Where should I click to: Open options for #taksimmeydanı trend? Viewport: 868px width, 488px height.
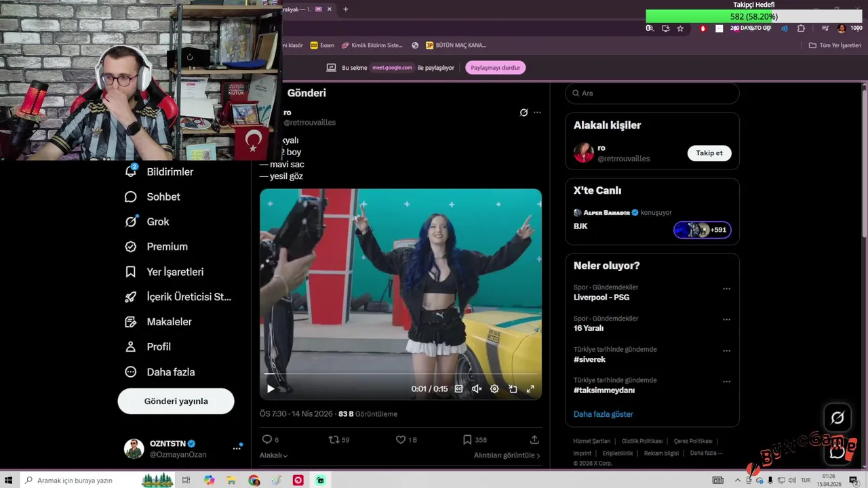[726, 382]
